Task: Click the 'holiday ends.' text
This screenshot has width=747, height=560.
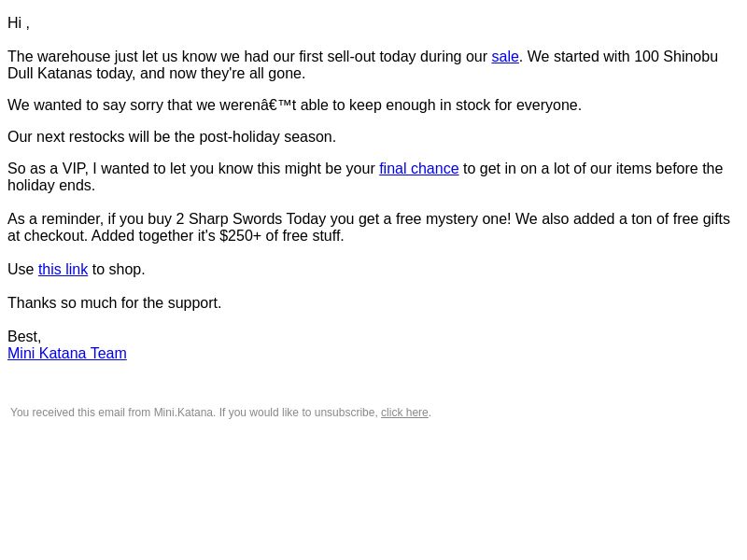Action: [x=51, y=185]
